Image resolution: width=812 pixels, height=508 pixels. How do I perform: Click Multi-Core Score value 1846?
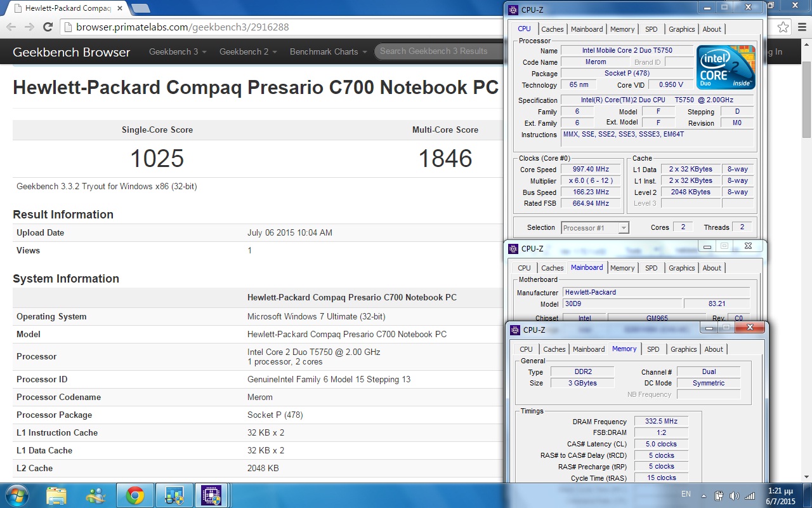(445, 158)
